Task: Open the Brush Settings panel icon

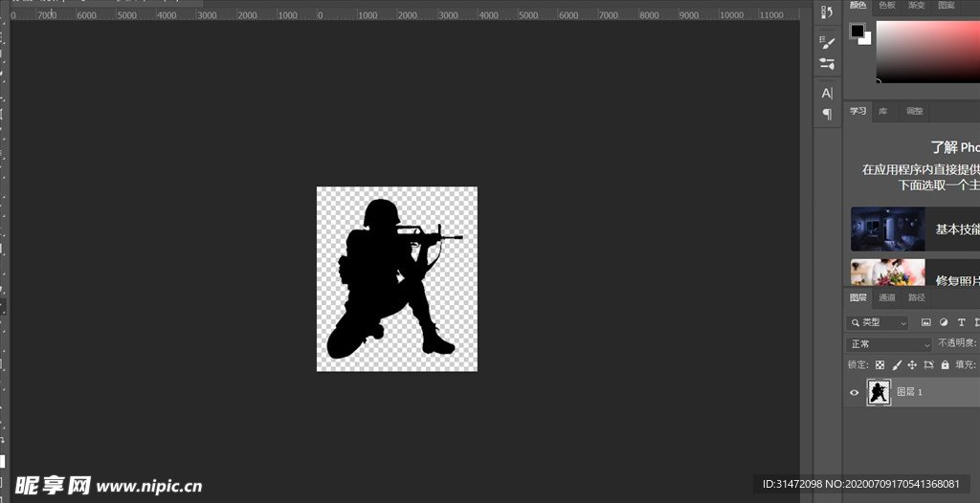Action: [828, 63]
